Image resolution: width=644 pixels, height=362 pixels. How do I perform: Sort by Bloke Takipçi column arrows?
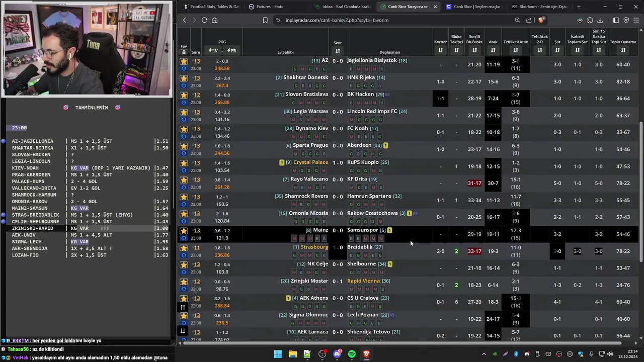pos(456,50)
